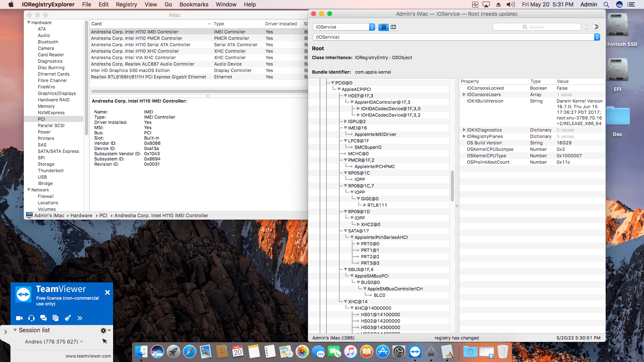Expand IORegistryPlanes property dictionary
Image resolution: width=644 pixels, height=362 pixels.
tap(464, 136)
